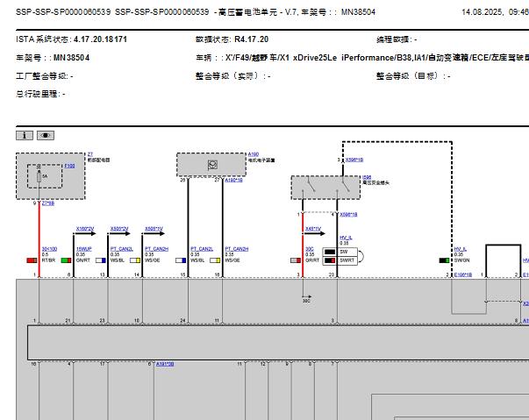Select the 5A fuse symbol inside F199
This screenshot has height=420, width=529.
(x=39, y=176)
